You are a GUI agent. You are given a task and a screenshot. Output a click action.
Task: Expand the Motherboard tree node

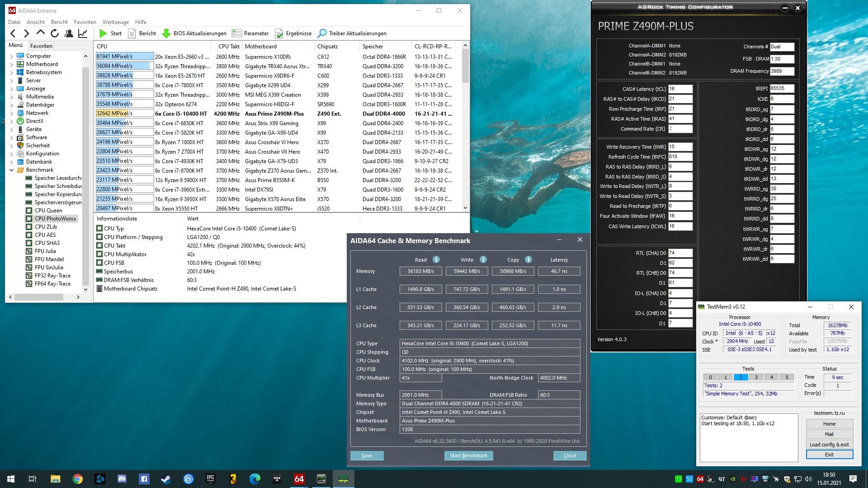[11, 64]
